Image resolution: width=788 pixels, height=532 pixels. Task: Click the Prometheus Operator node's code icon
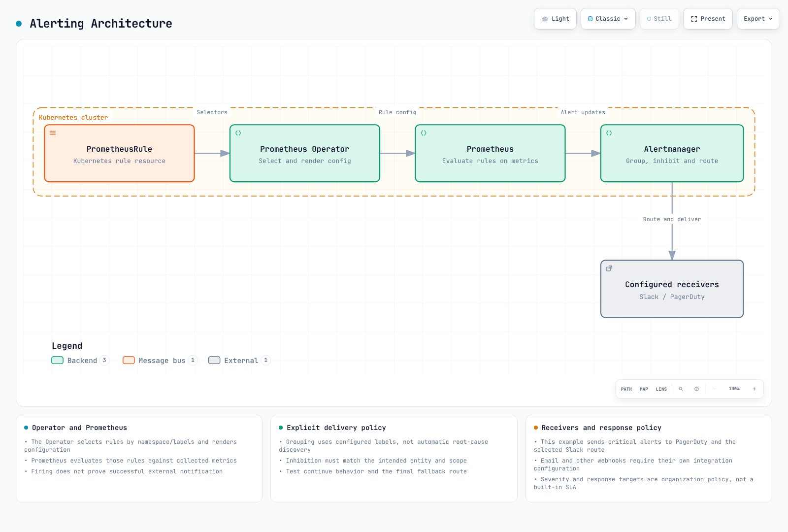pos(238,133)
